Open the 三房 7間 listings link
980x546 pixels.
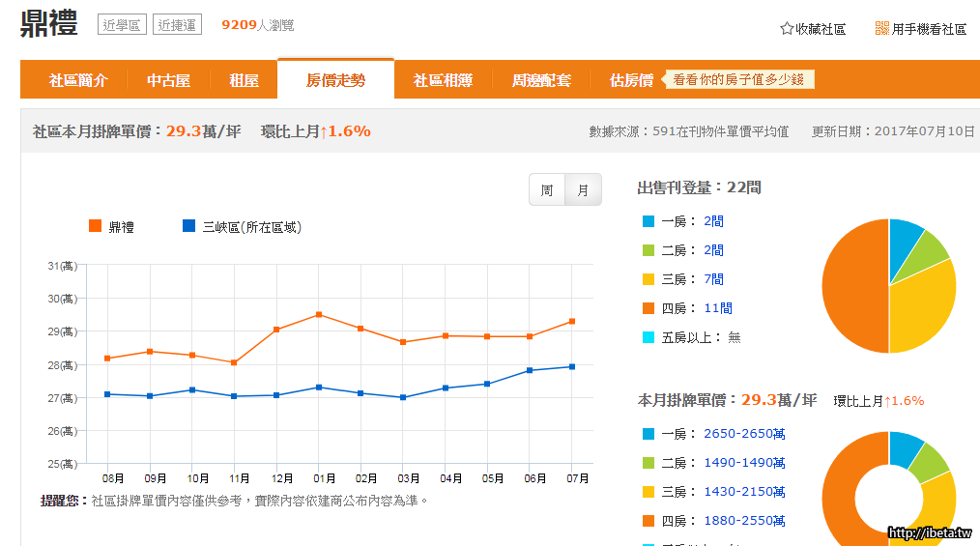[x=713, y=279]
